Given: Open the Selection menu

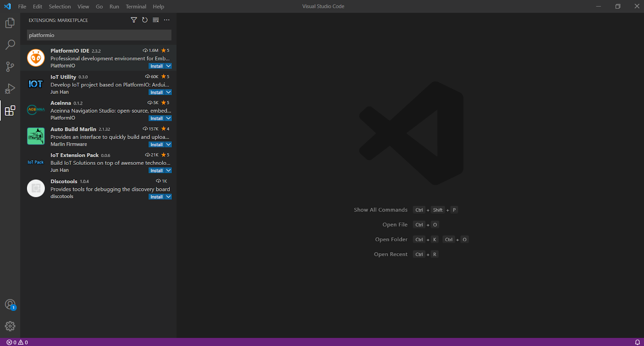Looking at the screenshot, I should point(60,6).
